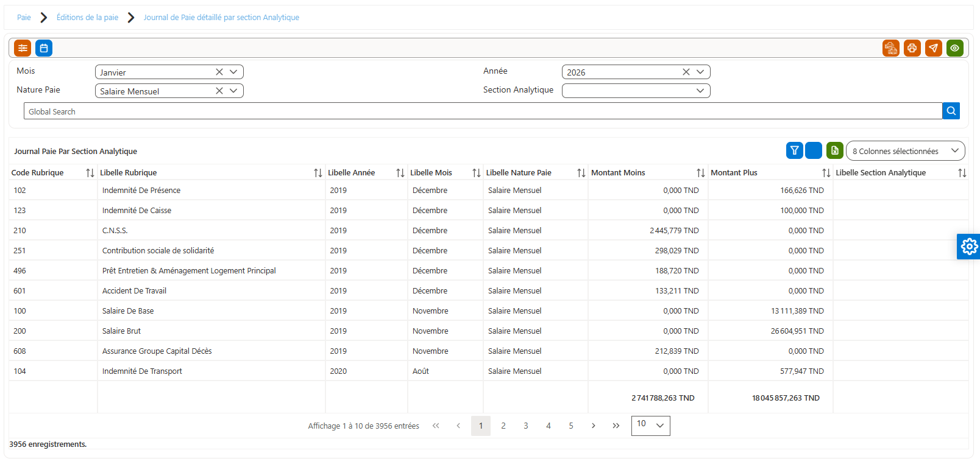Open the 8 Colonnes sélectionnées dropdown
Viewport: 980px width, 467px height.
[x=906, y=151]
